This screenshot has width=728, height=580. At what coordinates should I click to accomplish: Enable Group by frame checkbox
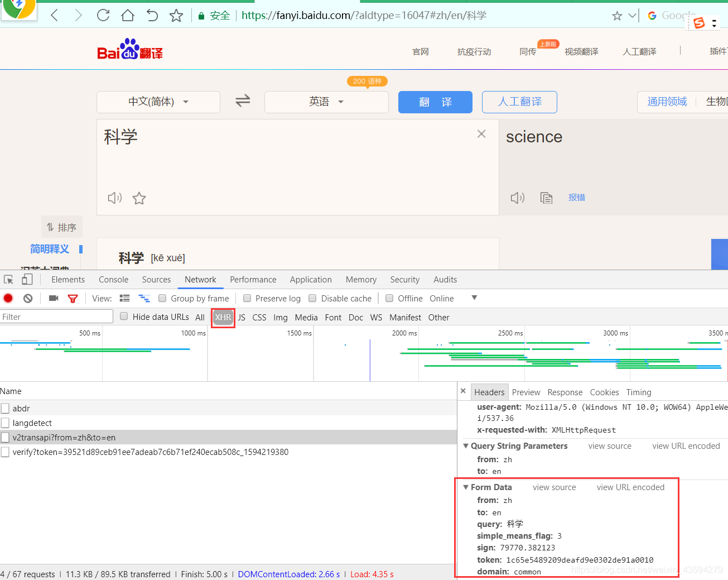point(162,298)
